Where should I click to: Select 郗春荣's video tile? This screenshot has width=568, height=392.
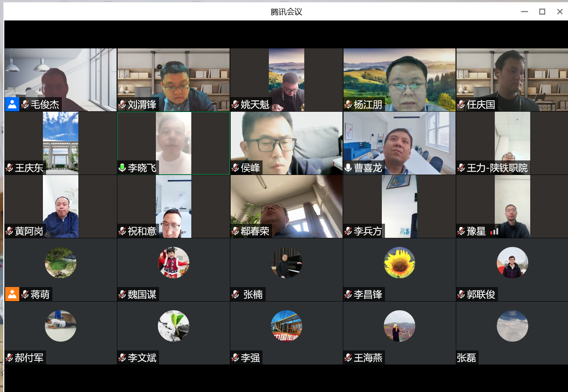click(x=287, y=206)
